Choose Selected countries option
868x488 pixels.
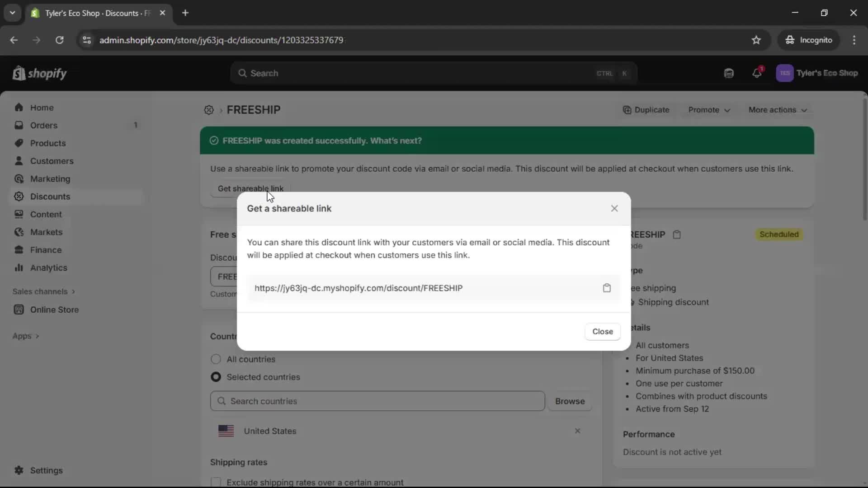[x=216, y=377]
